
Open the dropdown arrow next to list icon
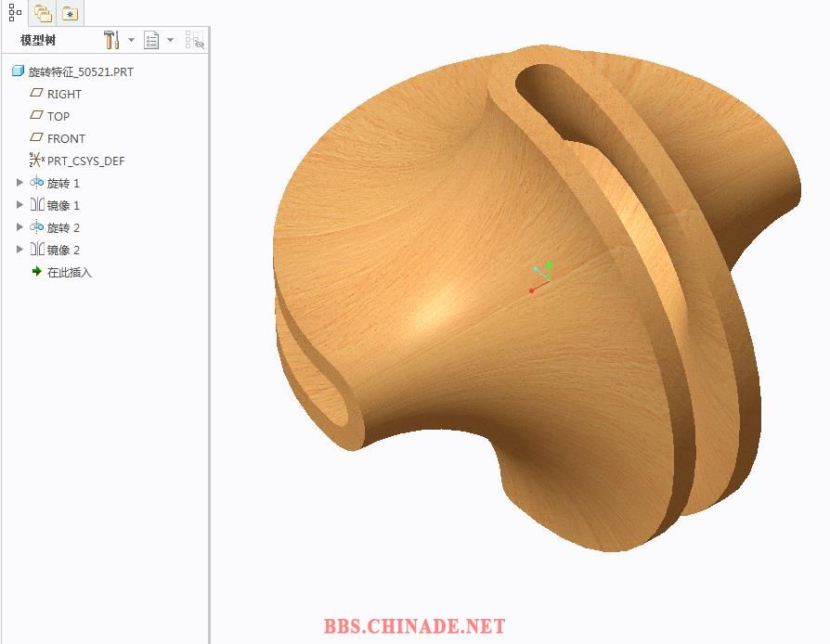171,40
